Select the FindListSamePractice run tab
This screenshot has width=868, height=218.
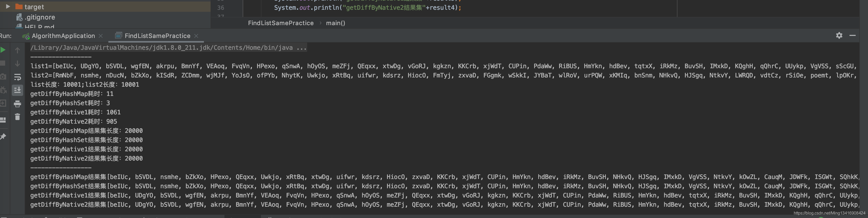click(x=157, y=36)
